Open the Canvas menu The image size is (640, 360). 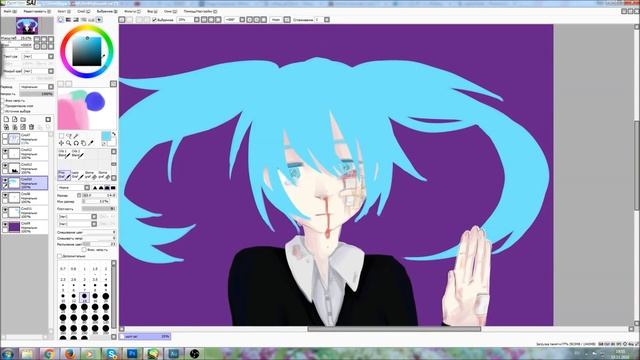point(64,11)
